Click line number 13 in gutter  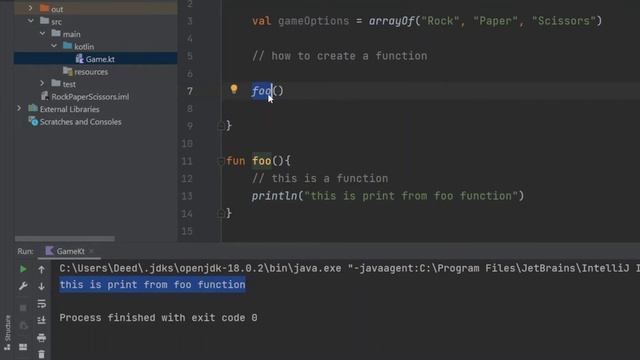(x=187, y=196)
